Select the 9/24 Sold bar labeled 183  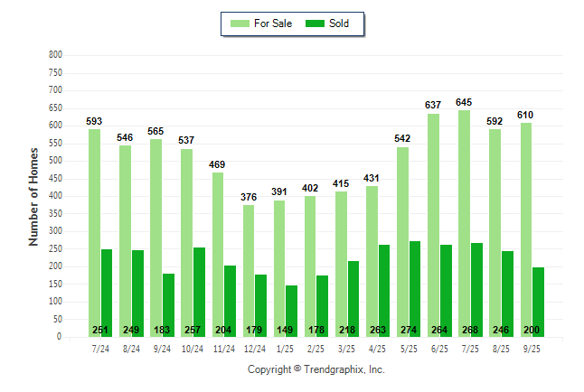tap(168, 304)
